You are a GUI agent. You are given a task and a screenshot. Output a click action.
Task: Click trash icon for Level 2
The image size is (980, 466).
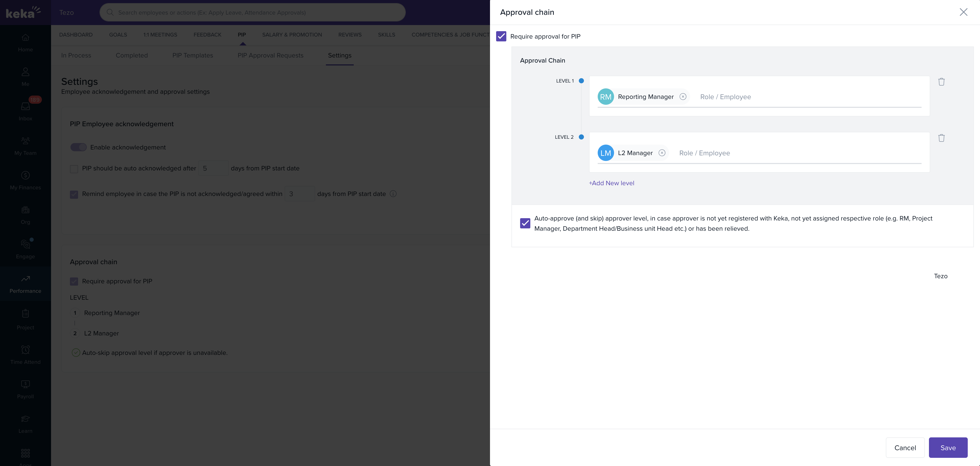pyautogui.click(x=941, y=138)
